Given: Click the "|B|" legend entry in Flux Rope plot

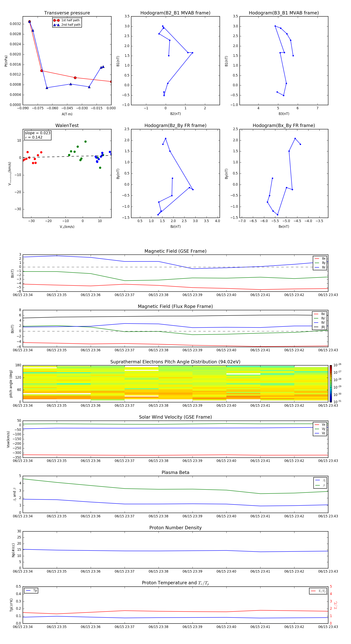Looking at the screenshot, I should point(320,327).
